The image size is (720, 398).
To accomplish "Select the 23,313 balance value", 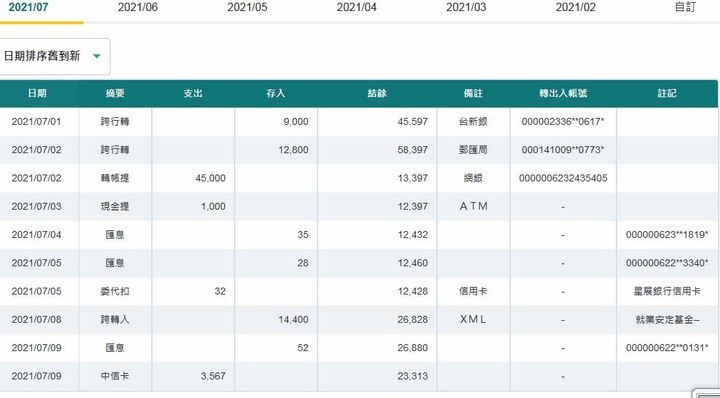I will point(412,376).
